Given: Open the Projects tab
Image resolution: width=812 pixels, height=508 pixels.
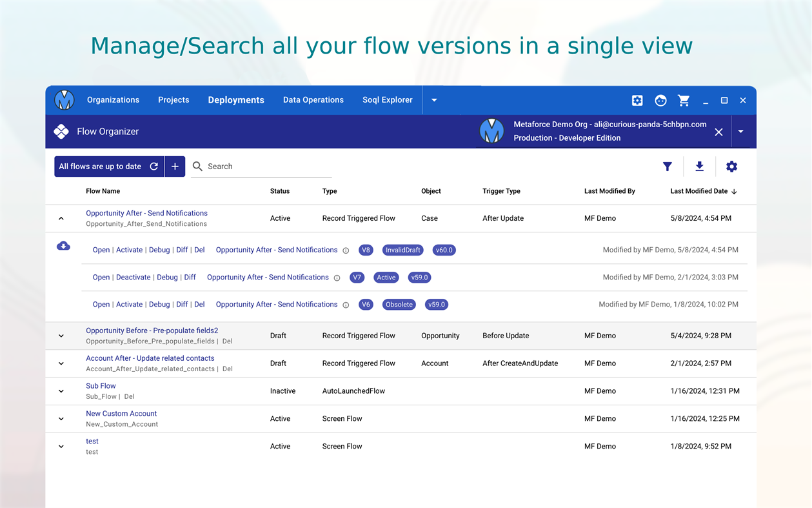Looking at the screenshot, I should click(x=173, y=100).
